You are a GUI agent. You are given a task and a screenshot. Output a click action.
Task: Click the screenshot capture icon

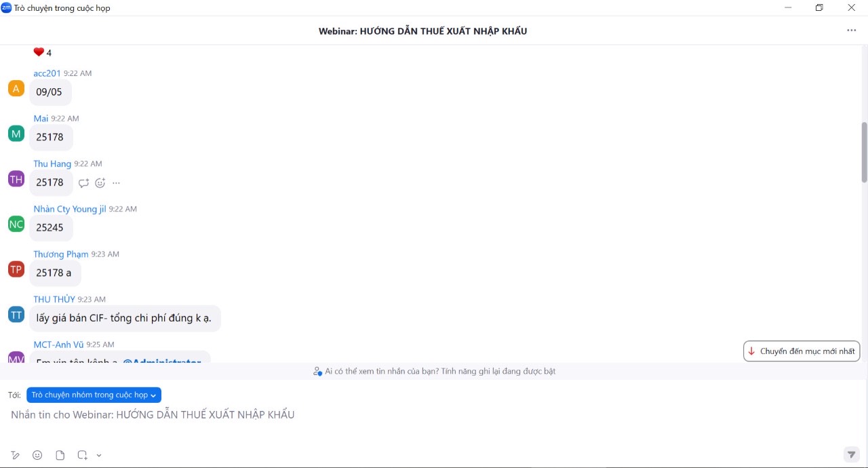[x=82, y=455]
